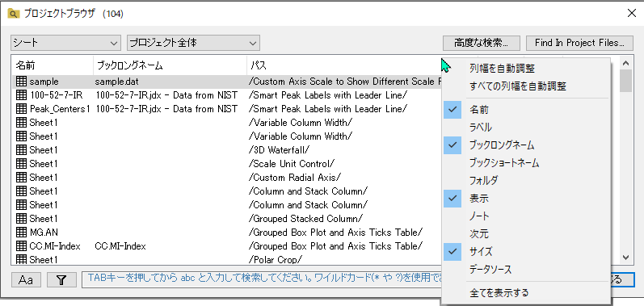This screenshot has width=644, height=306.
Task: Select path /Scale Unit Control/
Action: coord(291,164)
